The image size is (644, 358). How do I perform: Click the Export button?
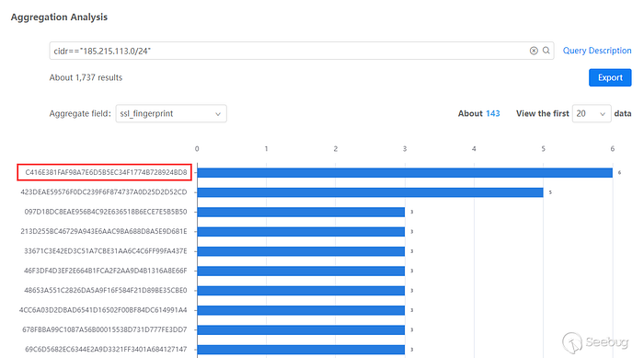tap(610, 77)
